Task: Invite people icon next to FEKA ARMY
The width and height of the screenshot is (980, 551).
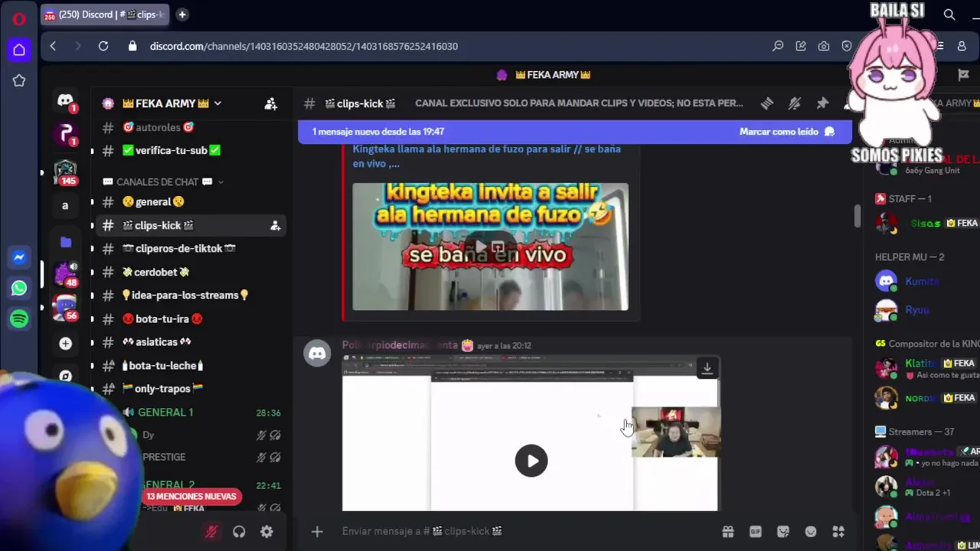Action: [271, 103]
